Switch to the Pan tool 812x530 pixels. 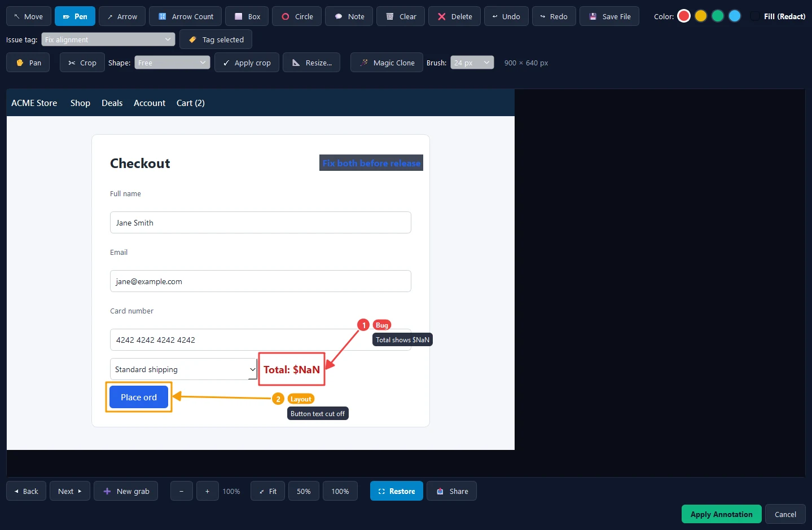pos(28,63)
